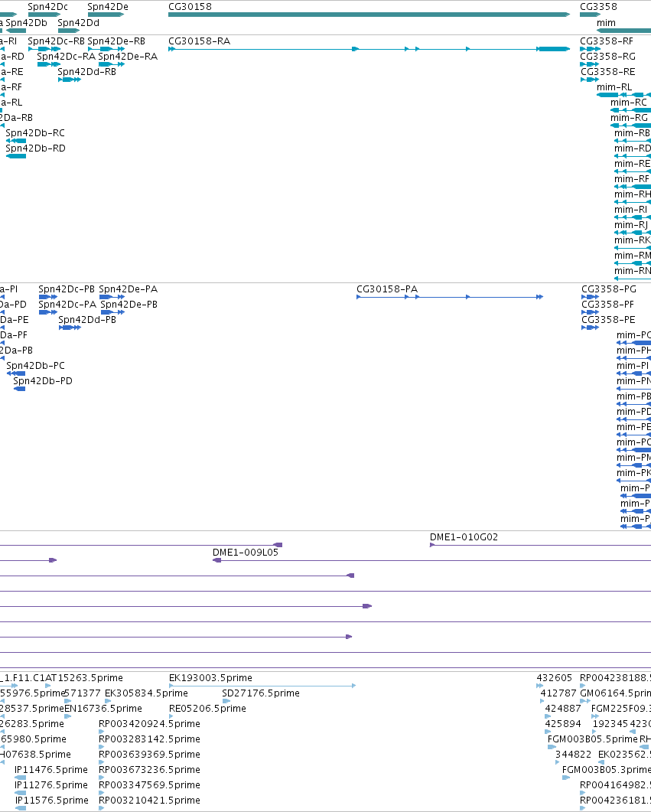Select the Spn42De gene label

click(108, 7)
